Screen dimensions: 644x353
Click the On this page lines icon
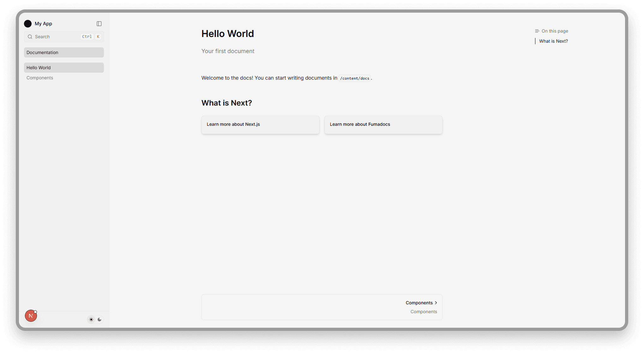537,31
